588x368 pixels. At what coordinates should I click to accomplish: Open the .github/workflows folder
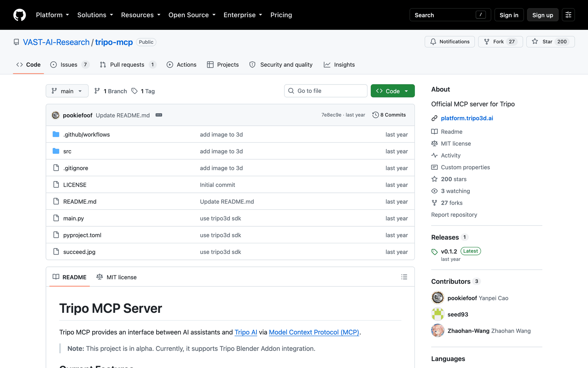[x=86, y=135]
